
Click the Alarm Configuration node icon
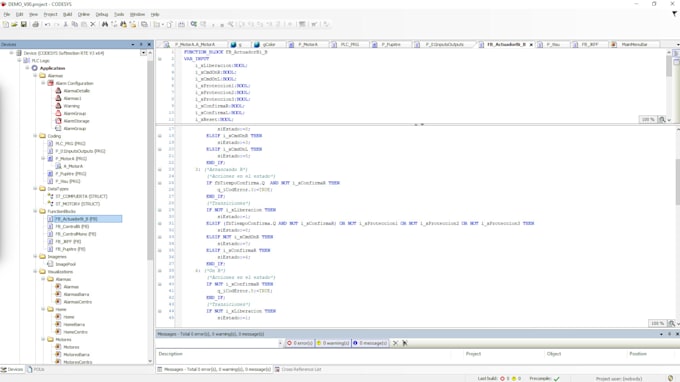(50, 83)
